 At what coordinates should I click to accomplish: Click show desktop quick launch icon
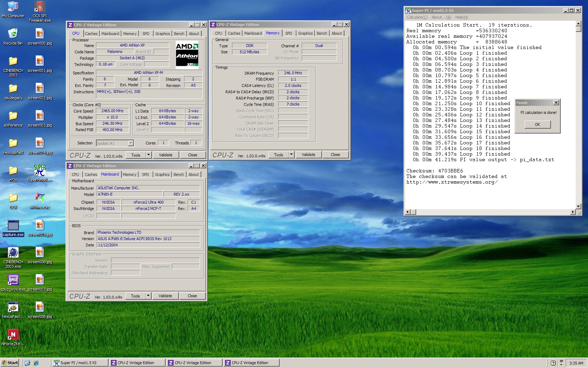[x=27, y=363]
